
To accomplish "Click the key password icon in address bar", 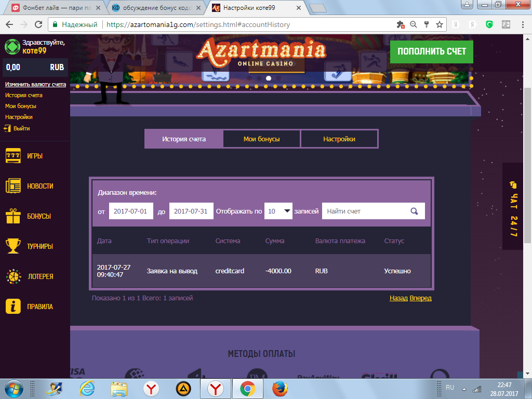I will (427, 24).
